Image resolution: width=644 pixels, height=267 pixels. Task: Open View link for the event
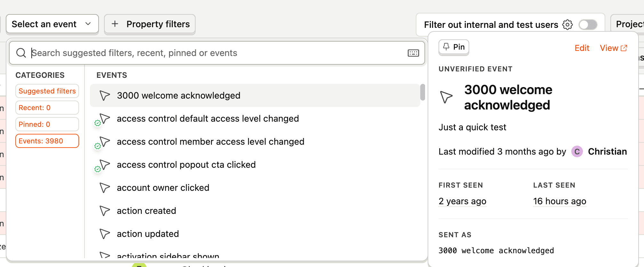pyautogui.click(x=613, y=48)
